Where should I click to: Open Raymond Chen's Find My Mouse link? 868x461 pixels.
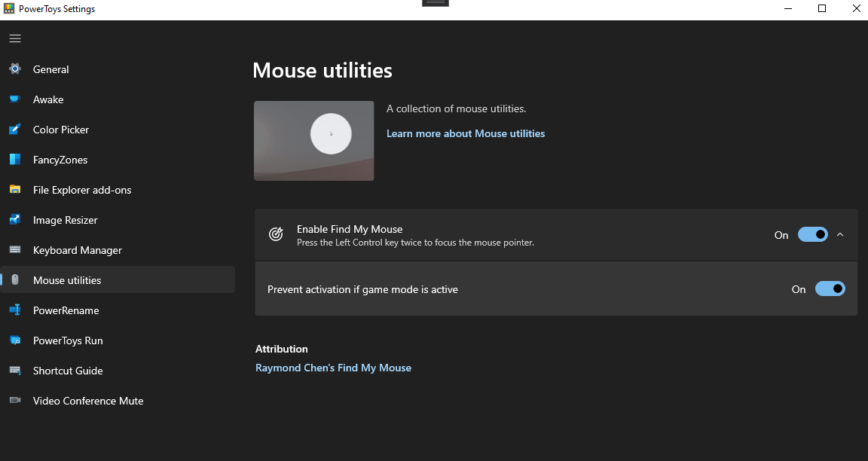[x=333, y=368]
